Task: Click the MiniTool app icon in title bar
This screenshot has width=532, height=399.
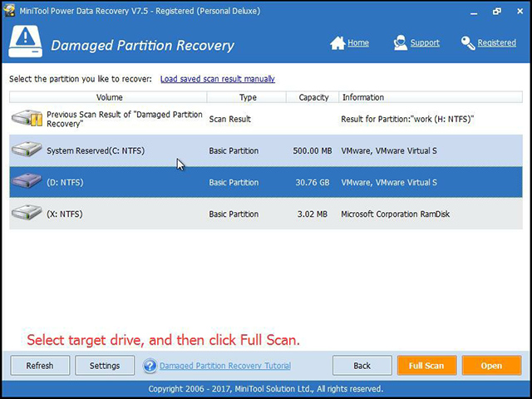Action: point(9,11)
